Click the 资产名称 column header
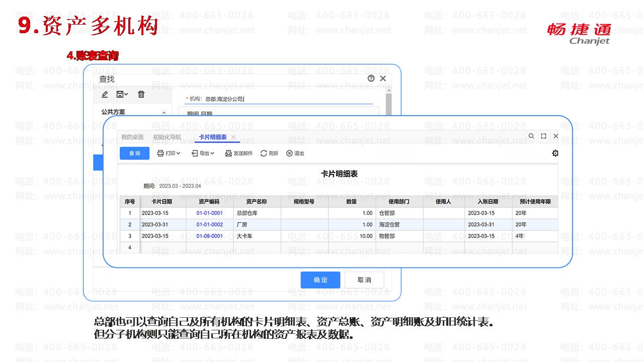Viewport: 644px width, 362px height. tap(257, 202)
